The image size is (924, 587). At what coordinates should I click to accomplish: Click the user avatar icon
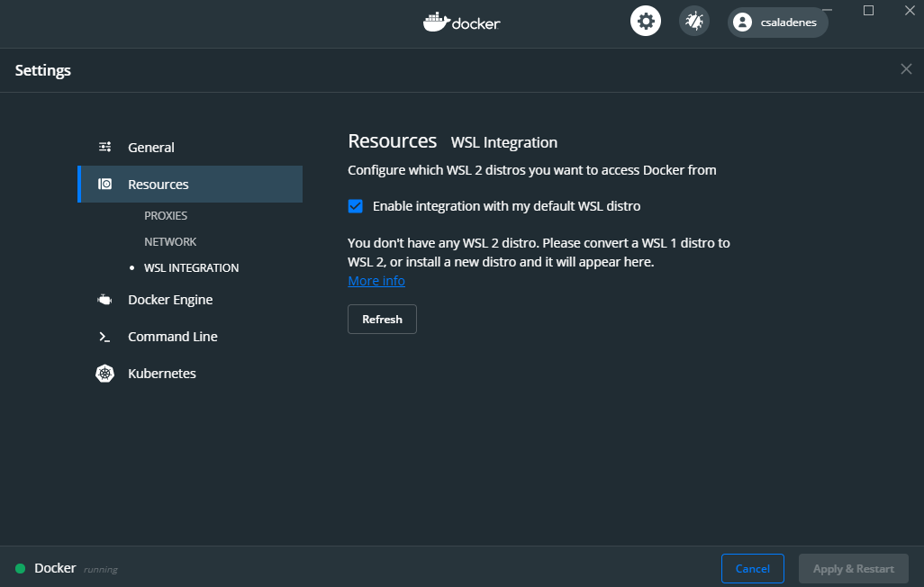(742, 23)
